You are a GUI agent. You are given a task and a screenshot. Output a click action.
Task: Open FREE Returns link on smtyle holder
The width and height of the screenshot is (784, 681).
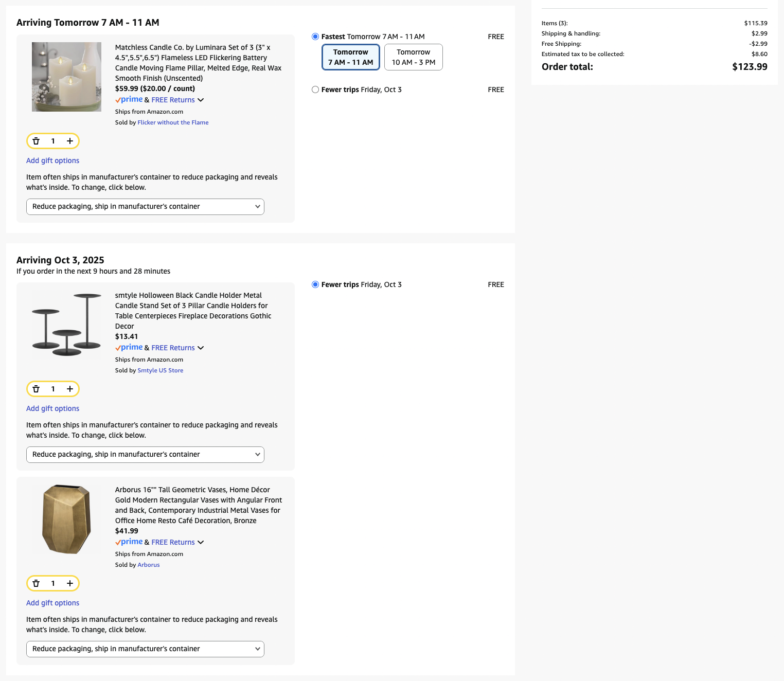click(173, 348)
